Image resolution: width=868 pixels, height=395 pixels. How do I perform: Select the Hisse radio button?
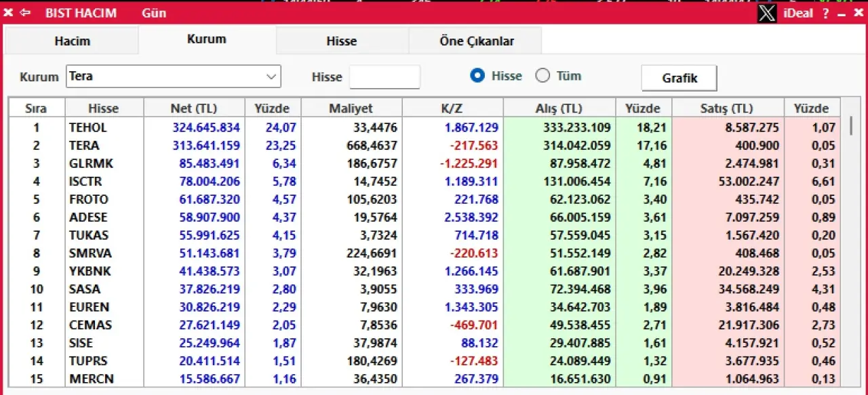click(477, 76)
